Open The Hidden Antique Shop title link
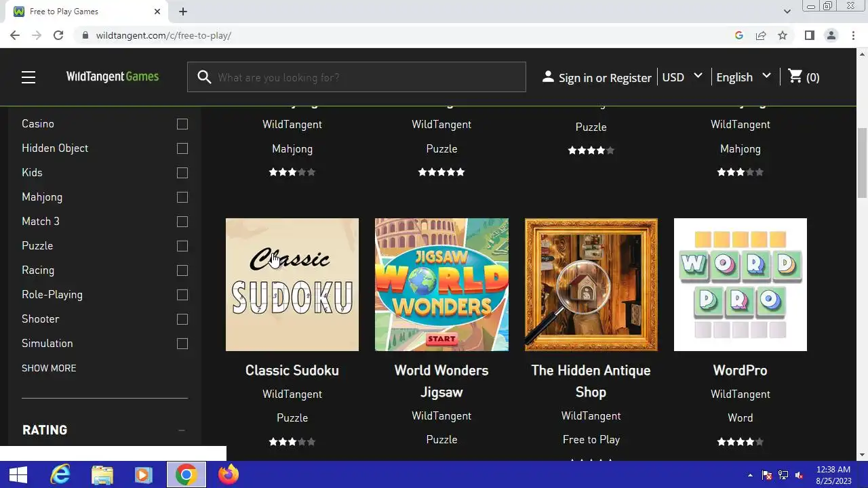 point(591,381)
